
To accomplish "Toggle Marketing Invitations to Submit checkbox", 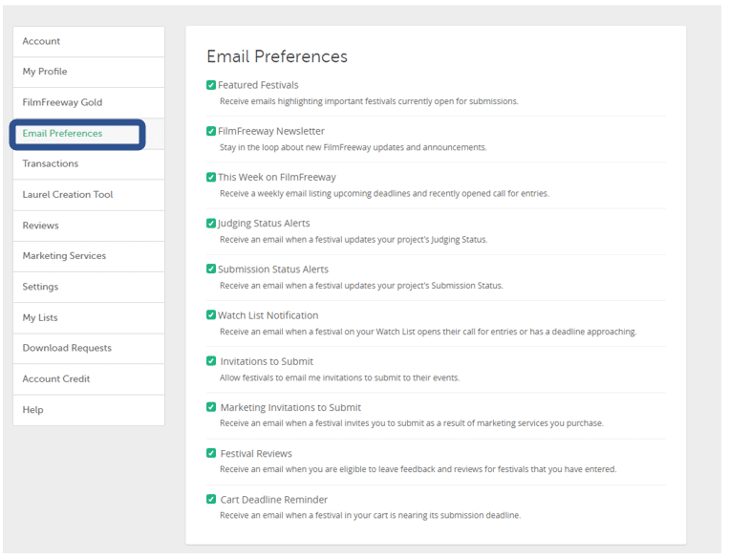I will click(211, 407).
